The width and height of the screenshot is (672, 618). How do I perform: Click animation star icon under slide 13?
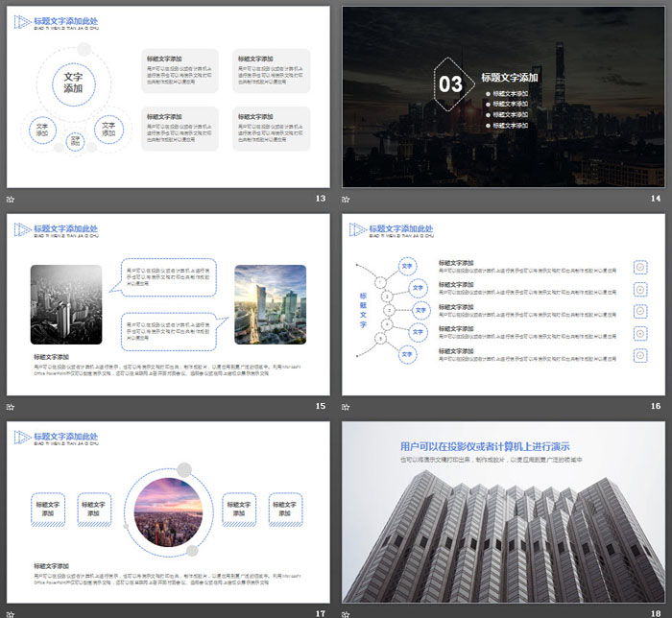[x=11, y=200]
